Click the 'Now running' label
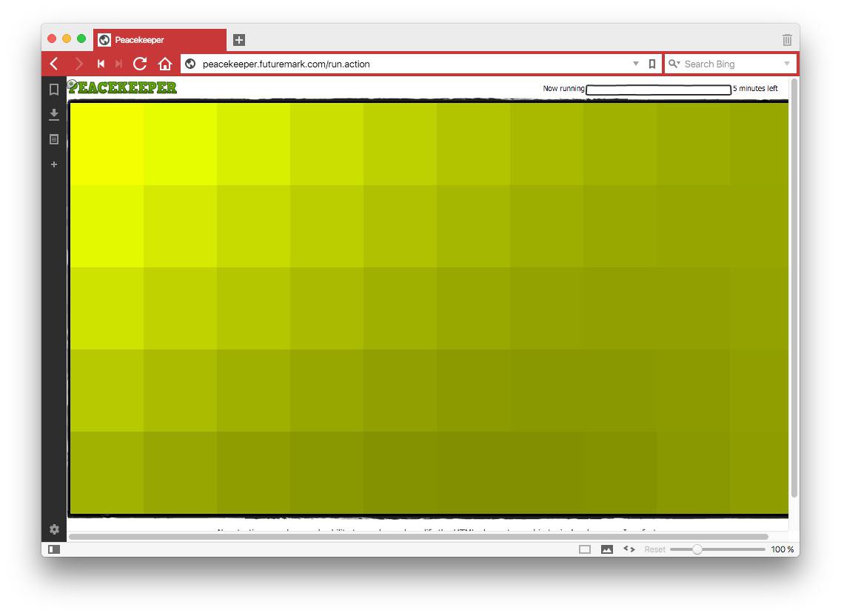Screen dimensions: 841x616 (563, 89)
